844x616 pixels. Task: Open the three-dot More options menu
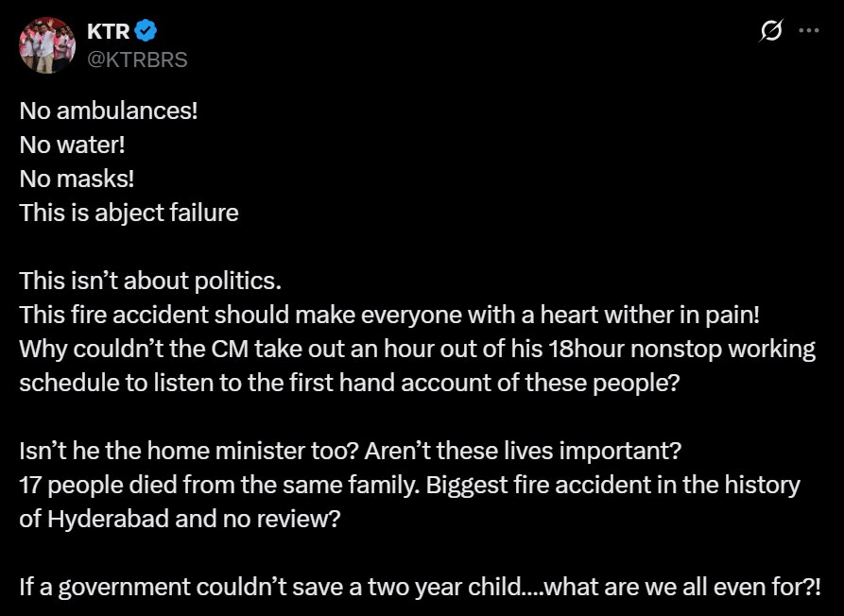tap(809, 30)
